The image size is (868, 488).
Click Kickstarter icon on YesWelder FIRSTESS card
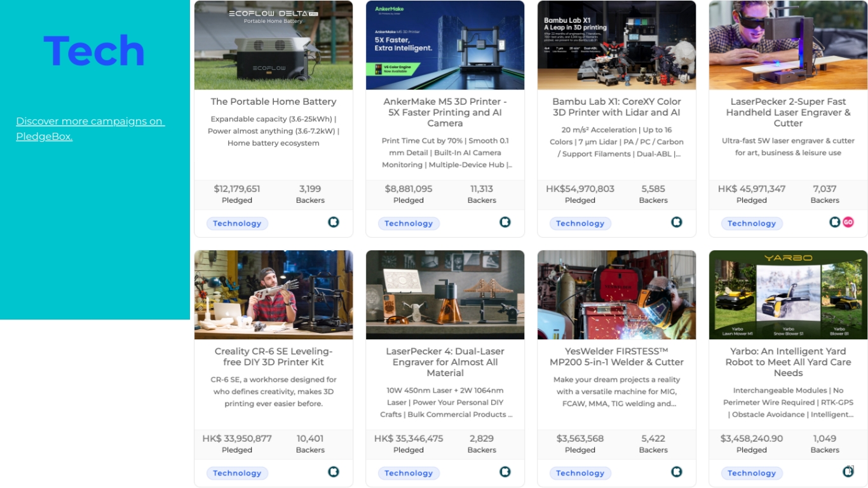tap(677, 472)
